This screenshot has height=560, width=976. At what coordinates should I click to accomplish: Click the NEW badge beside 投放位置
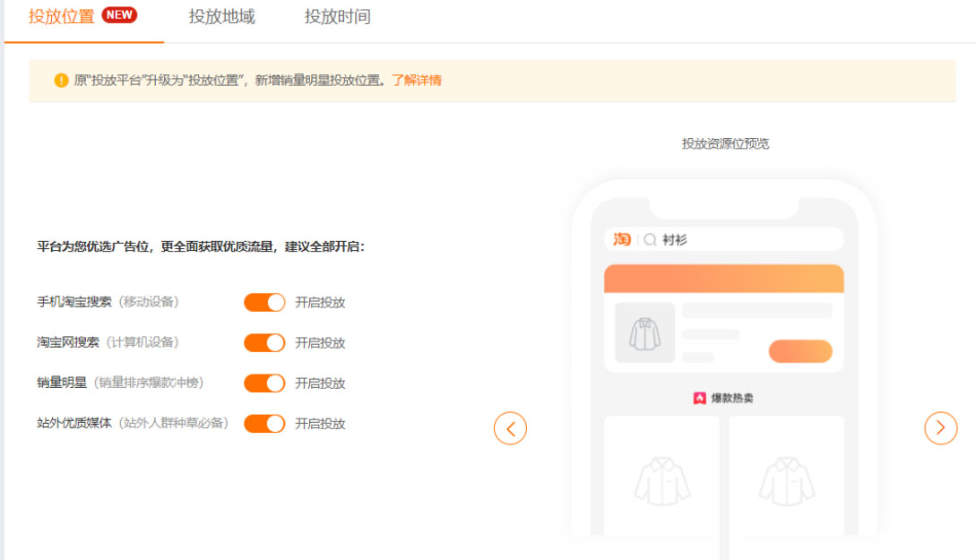click(x=119, y=15)
